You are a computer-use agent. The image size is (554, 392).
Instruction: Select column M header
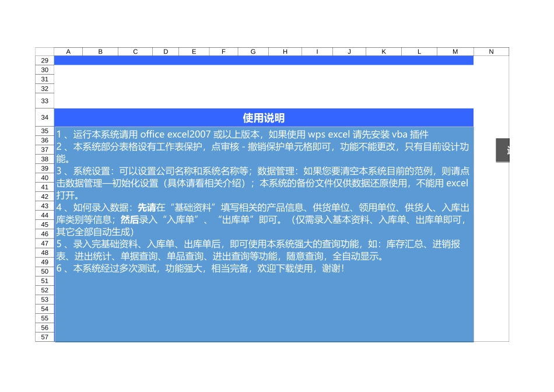pos(455,51)
